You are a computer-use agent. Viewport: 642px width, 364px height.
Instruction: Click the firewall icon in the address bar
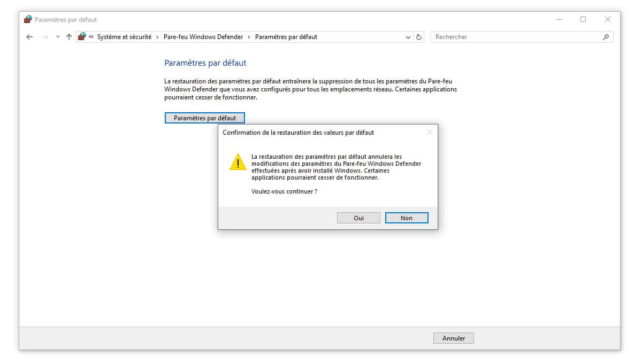[x=82, y=37]
